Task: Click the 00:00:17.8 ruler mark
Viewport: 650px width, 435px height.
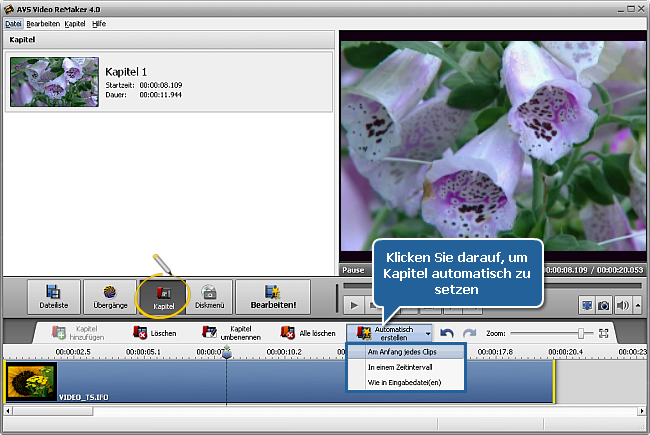Action: click(x=495, y=352)
